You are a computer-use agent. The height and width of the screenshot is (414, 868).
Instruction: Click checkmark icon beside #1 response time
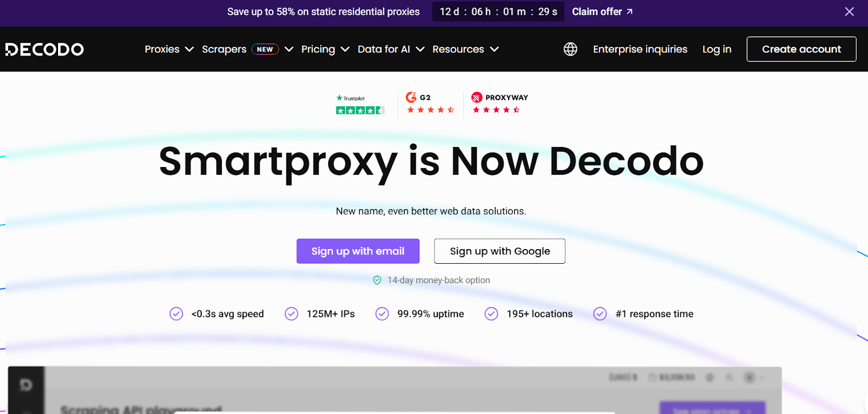[600, 314]
